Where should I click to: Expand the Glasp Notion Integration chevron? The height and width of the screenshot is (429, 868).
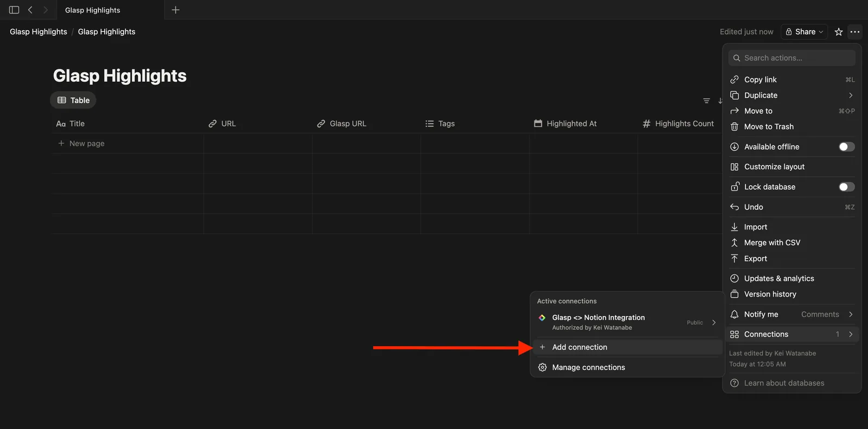point(714,323)
